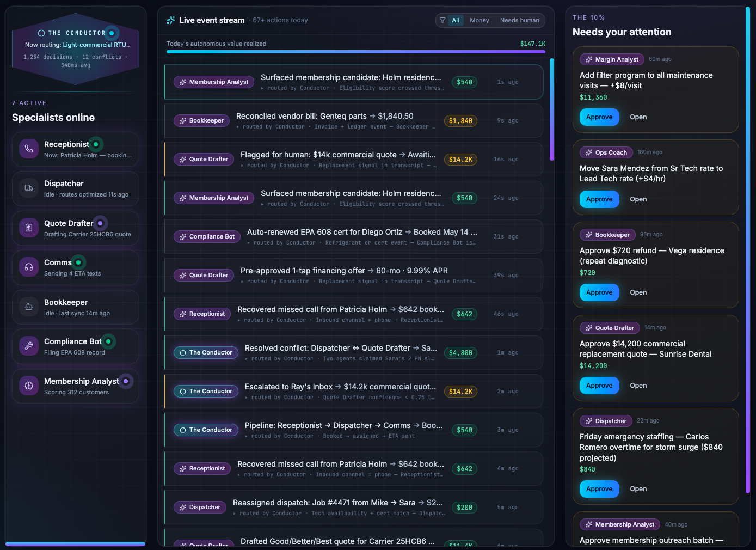The image size is (756, 550).
Task: Click the Receptionist phone icon
Action: [29, 149]
